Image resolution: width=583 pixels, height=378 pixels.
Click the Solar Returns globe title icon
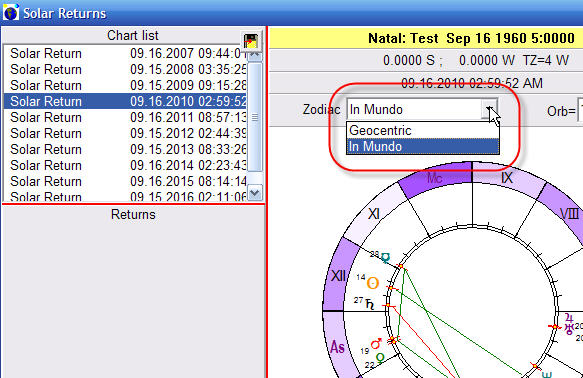click(x=11, y=12)
